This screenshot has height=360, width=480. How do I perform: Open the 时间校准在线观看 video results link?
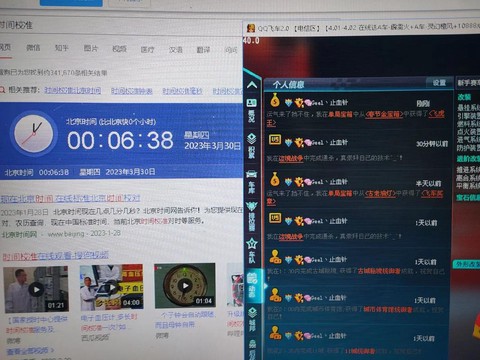pos(56,256)
